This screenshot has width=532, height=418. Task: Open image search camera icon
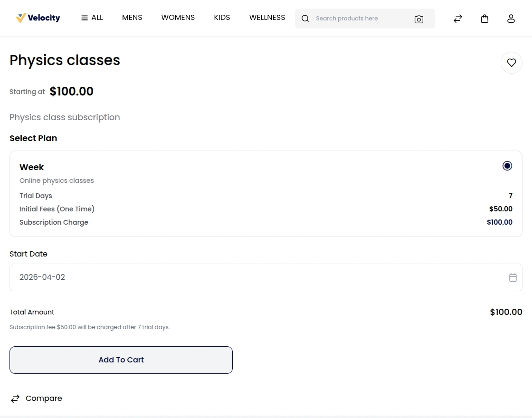(418, 19)
